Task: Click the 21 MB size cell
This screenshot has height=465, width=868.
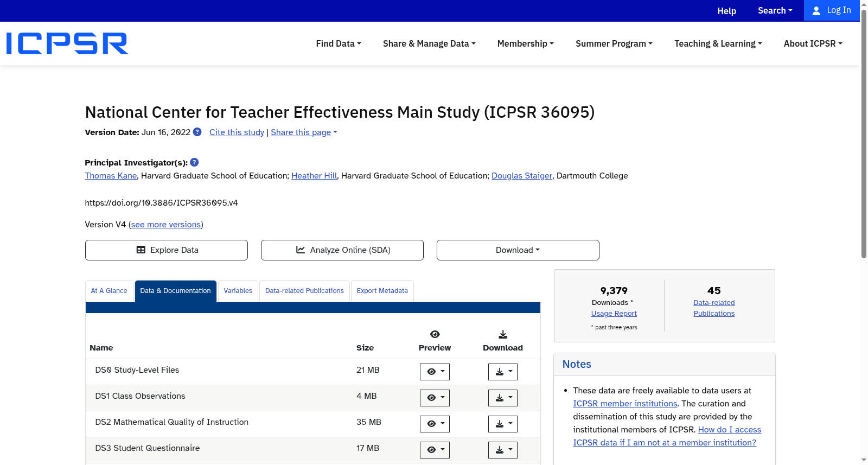Action: point(368,370)
